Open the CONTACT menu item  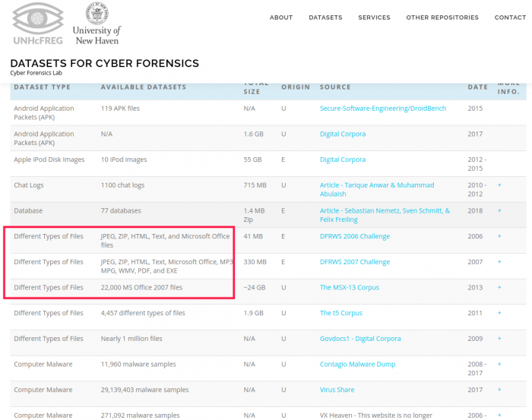pyautogui.click(x=510, y=17)
